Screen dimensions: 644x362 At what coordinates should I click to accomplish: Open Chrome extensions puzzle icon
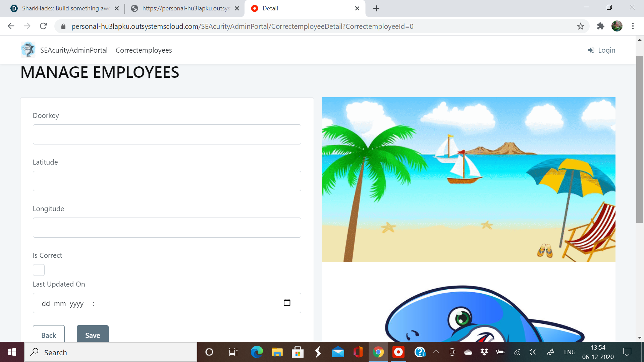pos(601,26)
